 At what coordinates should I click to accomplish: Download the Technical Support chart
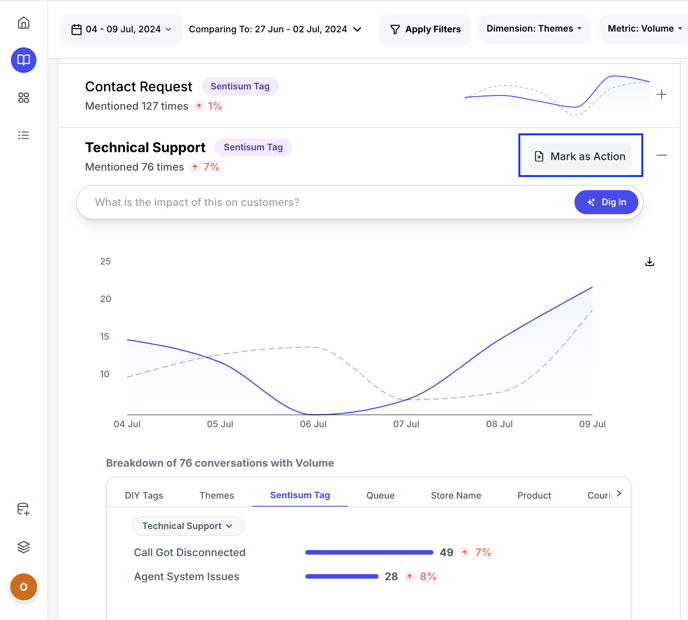649,262
